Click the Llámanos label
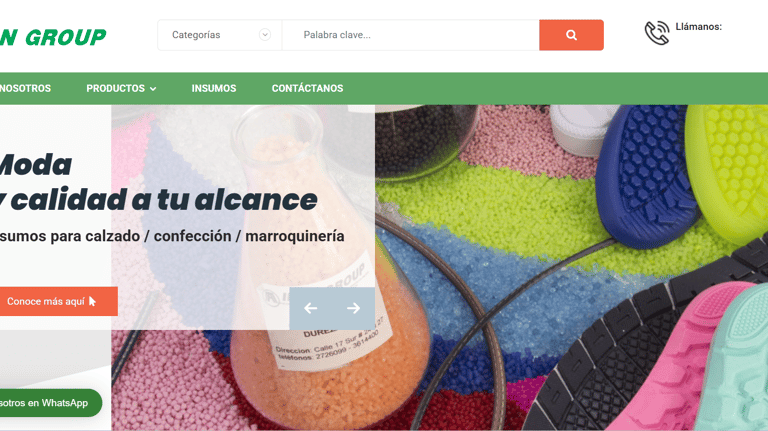 point(698,27)
